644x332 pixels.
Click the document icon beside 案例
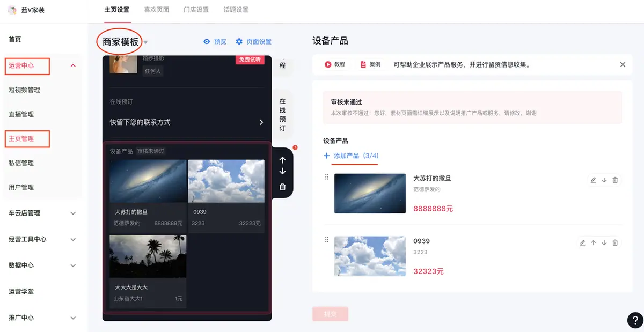[x=363, y=64]
